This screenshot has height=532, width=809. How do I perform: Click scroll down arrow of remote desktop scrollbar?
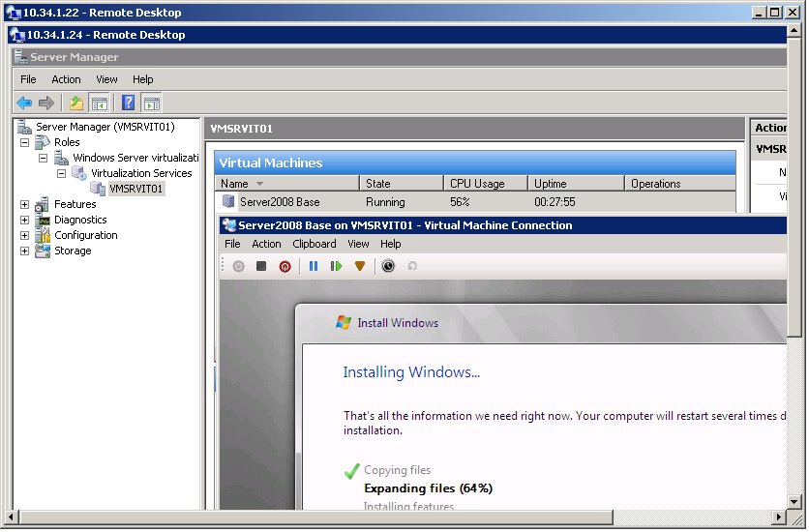point(794,502)
